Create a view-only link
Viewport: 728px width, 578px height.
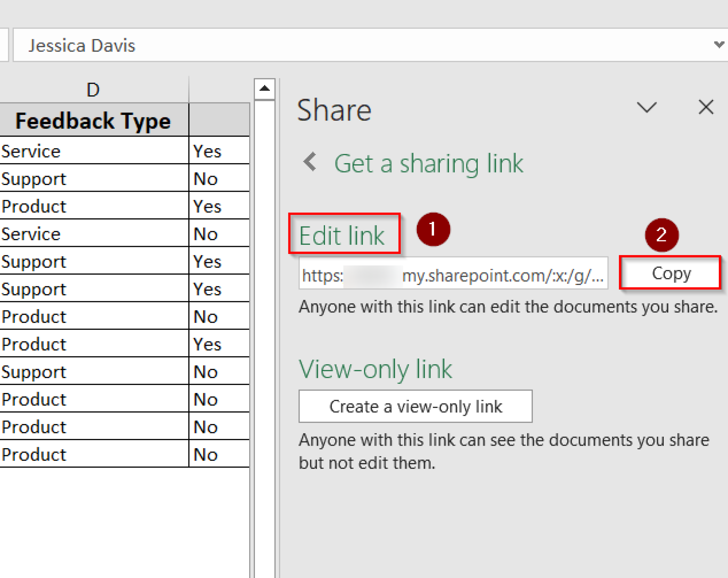[x=415, y=407]
